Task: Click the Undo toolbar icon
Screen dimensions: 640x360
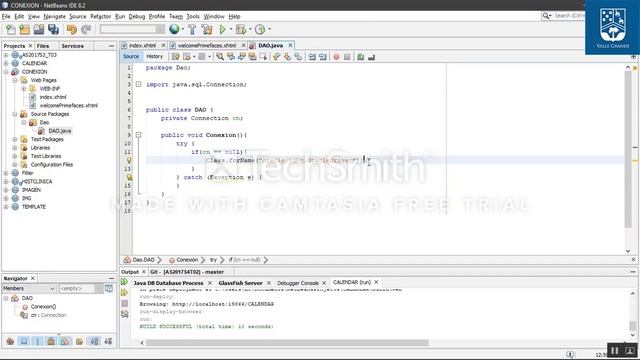Action: point(72,29)
